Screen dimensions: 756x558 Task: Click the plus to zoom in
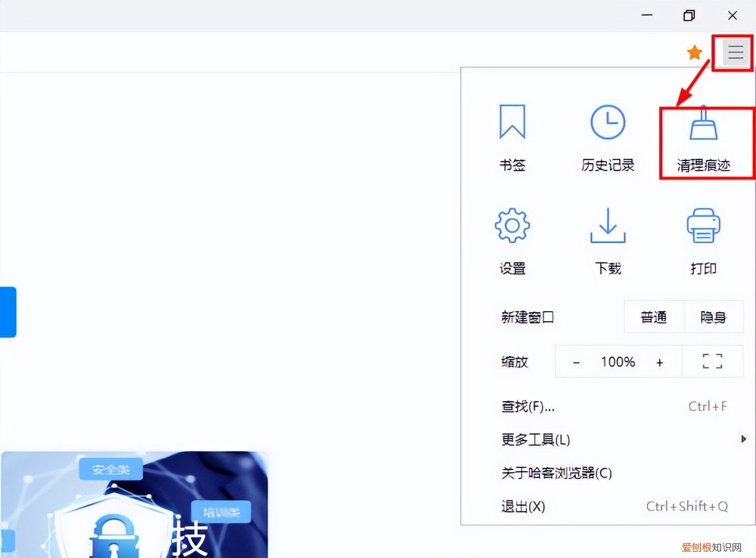(659, 361)
